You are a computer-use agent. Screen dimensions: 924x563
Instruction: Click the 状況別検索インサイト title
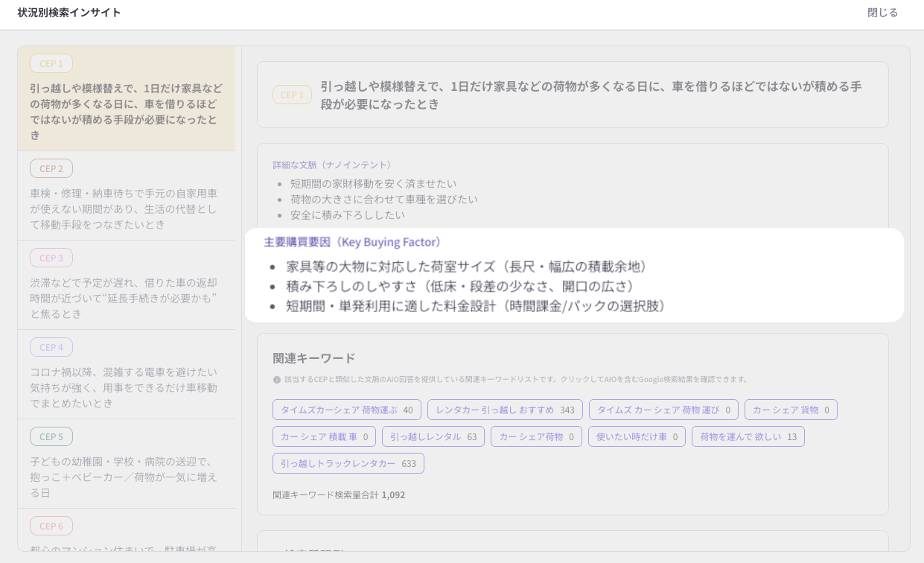click(x=69, y=13)
